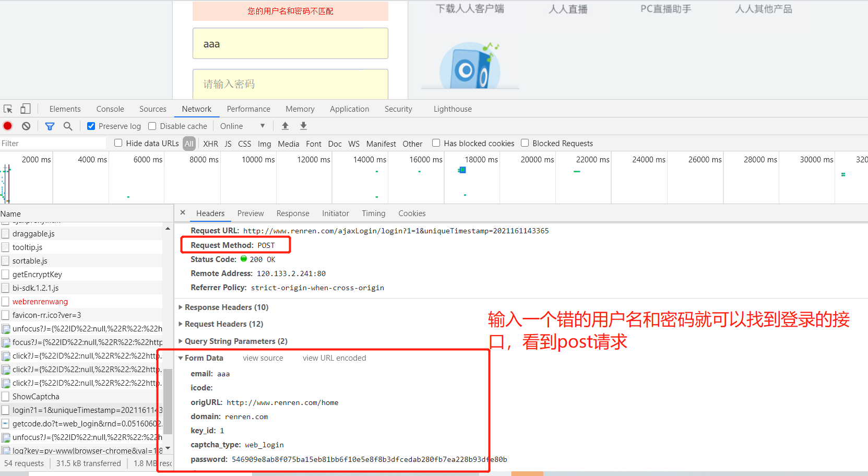868x476 pixels.
Task: Select the All filter button
Action: (189, 144)
